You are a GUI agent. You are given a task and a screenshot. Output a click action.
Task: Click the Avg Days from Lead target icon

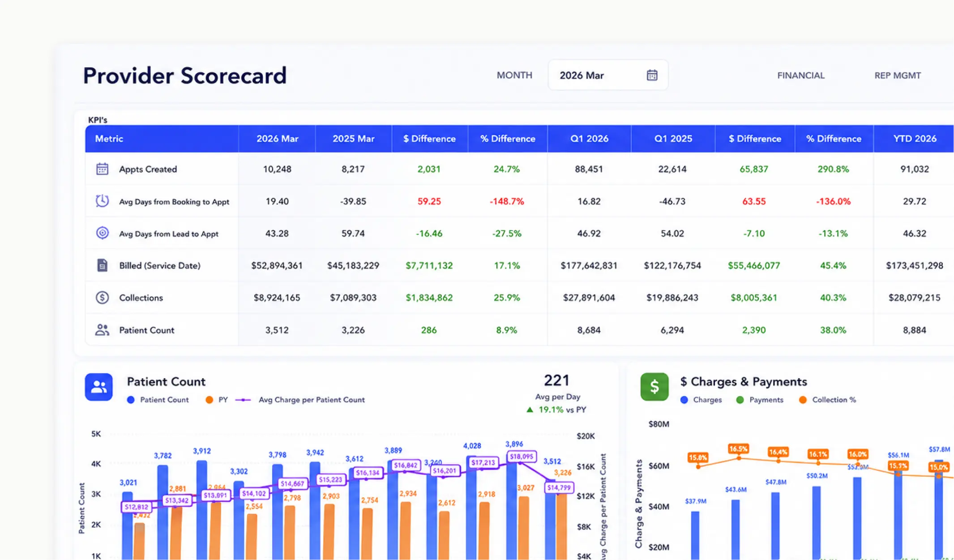coord(102,233)
